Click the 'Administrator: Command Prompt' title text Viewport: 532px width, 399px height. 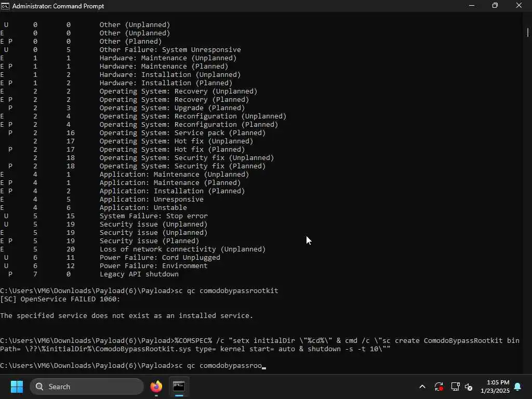tap(58, 6)
